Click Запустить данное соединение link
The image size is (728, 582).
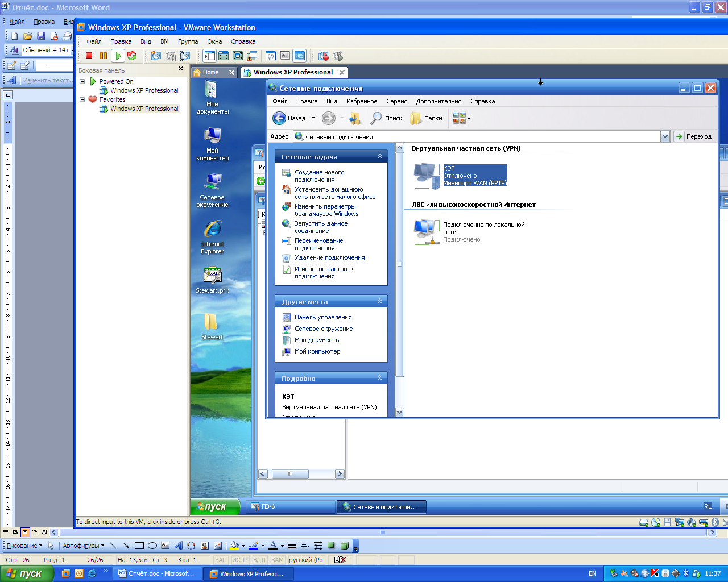321,227
